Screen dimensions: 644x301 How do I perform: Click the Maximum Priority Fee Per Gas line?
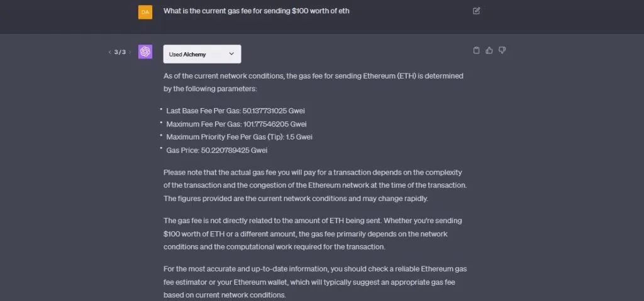point(239,137)
